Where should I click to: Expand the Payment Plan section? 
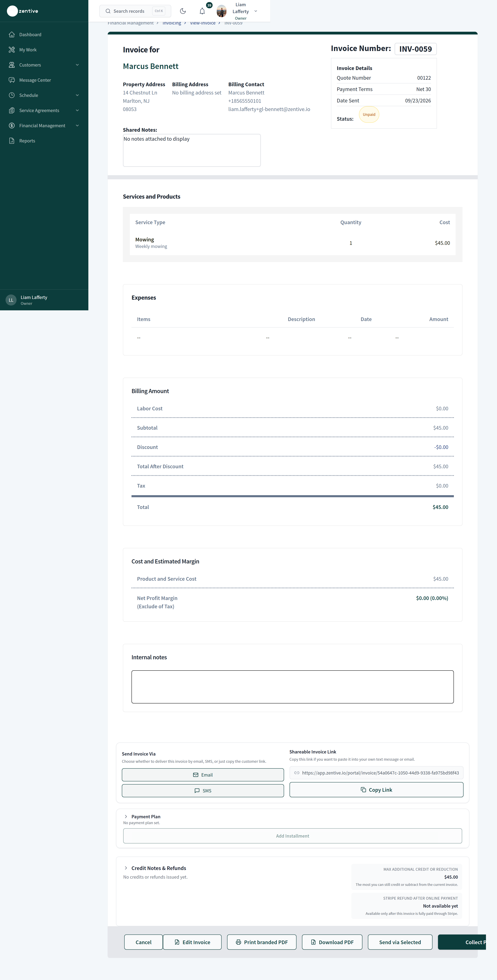pyautogui.click(x=126, y=816)
